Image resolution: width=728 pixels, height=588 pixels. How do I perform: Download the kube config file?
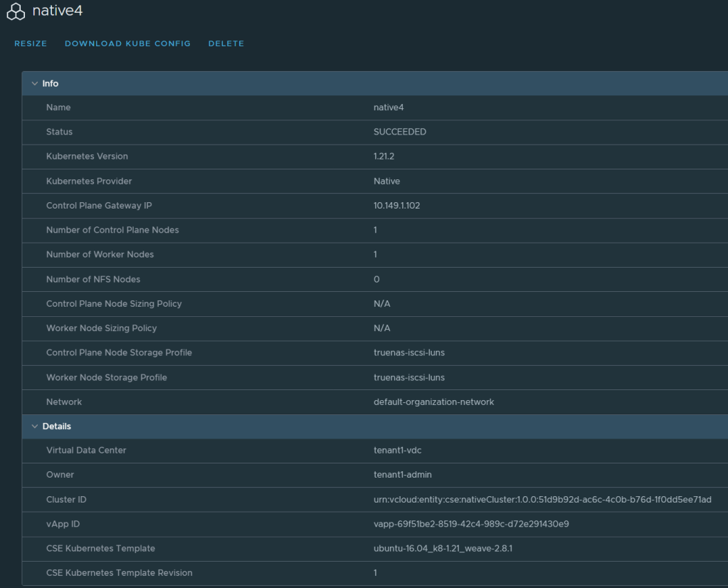127,43
